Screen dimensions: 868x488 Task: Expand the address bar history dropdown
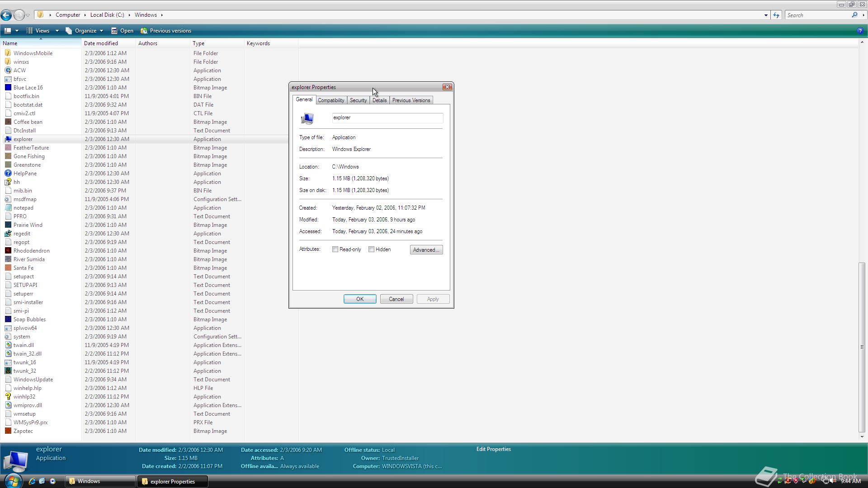point(766,15)
